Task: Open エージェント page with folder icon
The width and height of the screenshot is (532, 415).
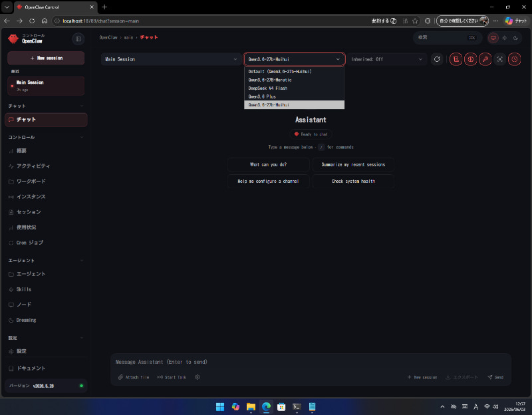Action: (46, 274)
